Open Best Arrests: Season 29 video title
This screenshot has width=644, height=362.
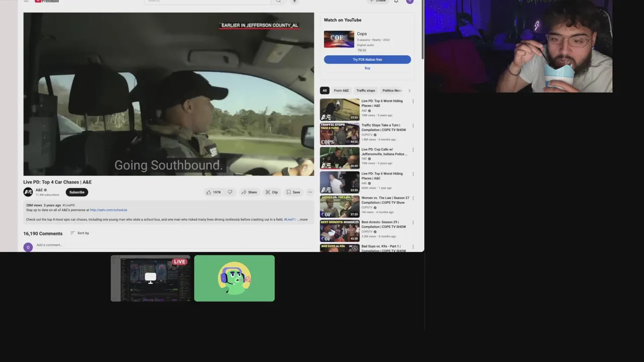click(x=383, y=224)
